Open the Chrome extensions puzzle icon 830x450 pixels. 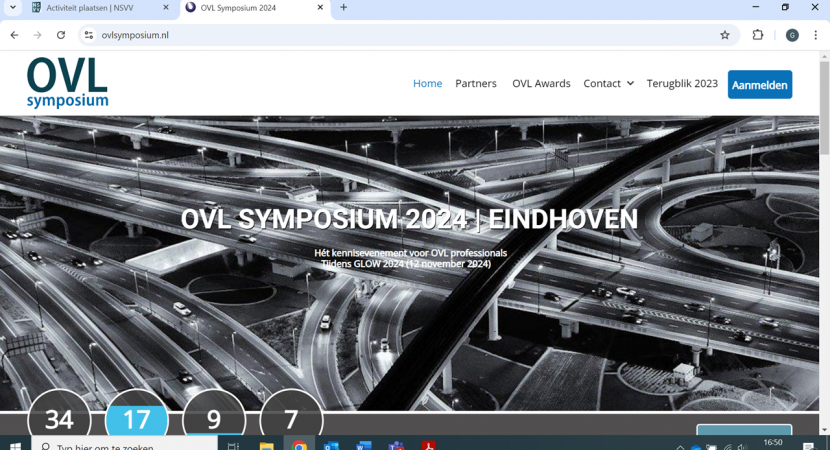(757, 35)
